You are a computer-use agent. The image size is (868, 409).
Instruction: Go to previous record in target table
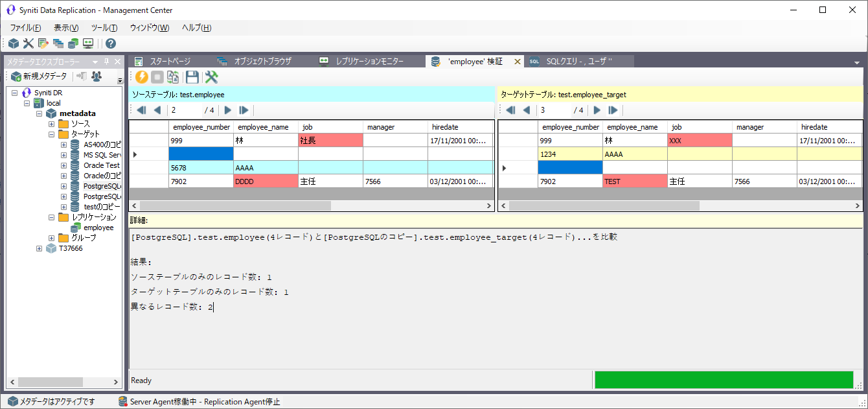[527, 110]
